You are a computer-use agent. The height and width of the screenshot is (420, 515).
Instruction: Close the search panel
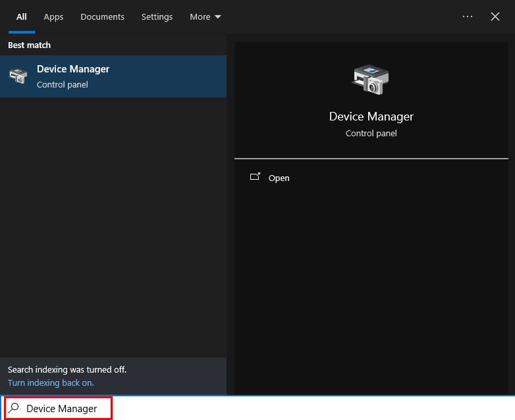pos(495,16)
